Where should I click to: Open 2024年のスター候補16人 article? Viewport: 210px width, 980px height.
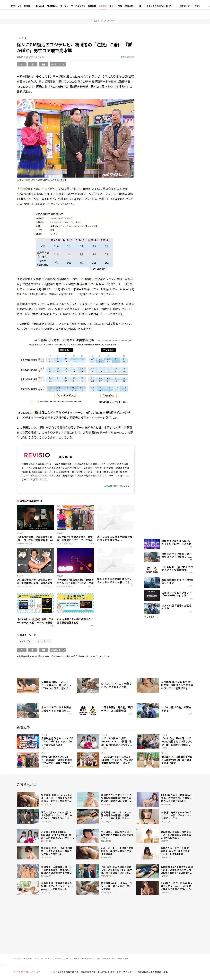[165, 799]
